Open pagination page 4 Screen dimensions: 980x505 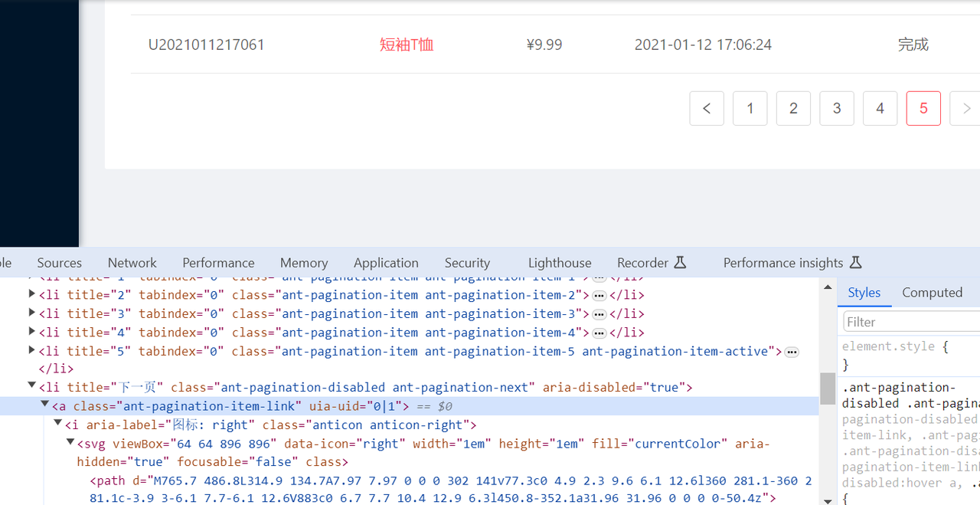tap(880, 108)
